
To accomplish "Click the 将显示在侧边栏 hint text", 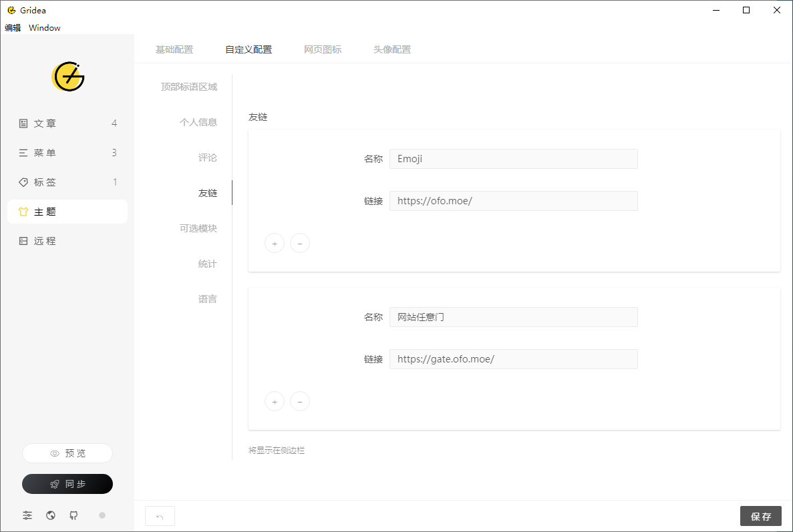I will pyautogui.click(x=276, y=451).
